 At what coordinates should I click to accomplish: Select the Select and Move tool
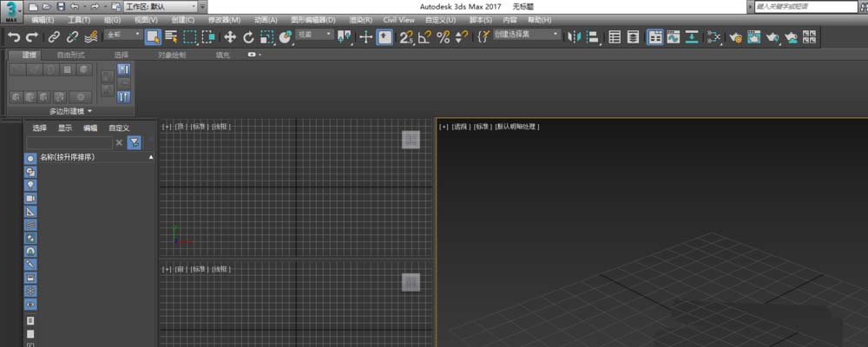point(230,37)
